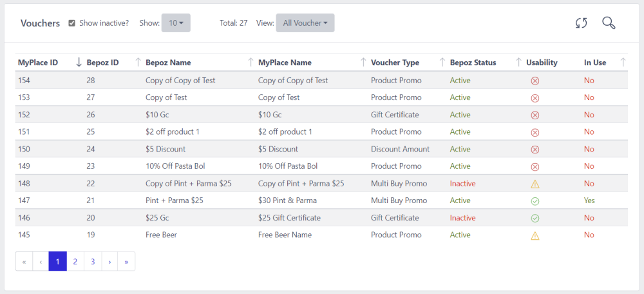Go to page 2 of vouchers
The width and height of the screenshot is (644, 294).
point(75,262)
